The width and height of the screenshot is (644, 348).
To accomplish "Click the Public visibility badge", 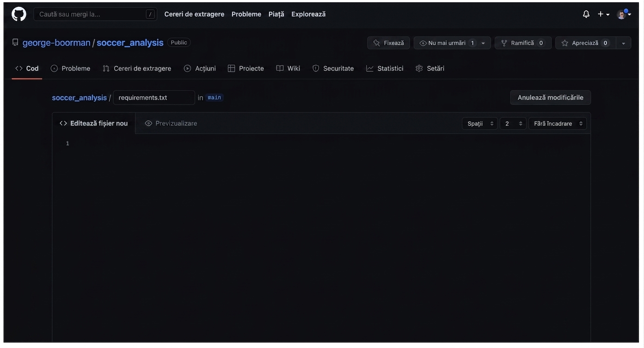I will pos(179,43).
